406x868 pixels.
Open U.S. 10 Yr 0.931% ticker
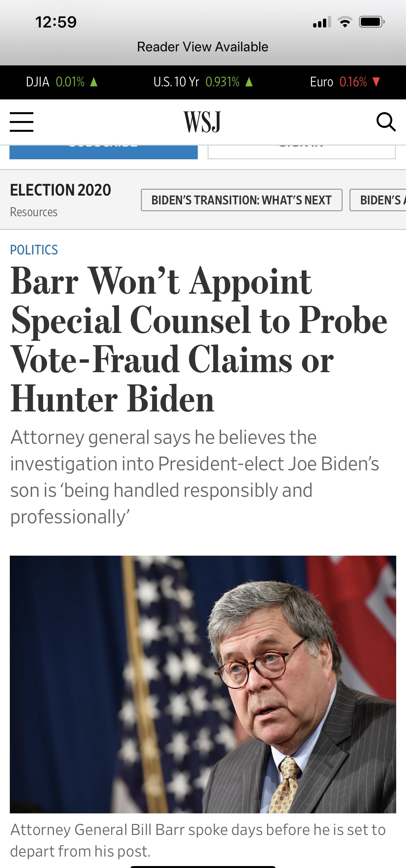coord(203,82)
